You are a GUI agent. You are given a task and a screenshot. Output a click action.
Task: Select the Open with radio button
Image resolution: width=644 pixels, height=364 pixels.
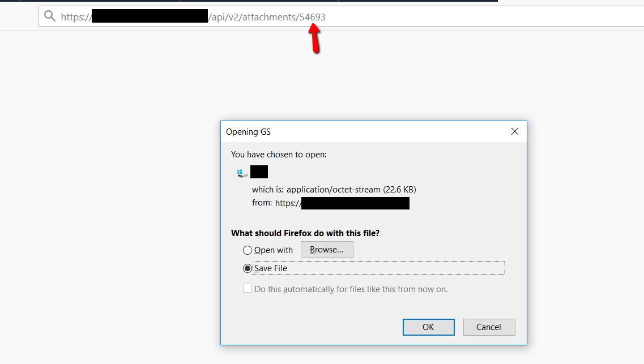[248, 250]
